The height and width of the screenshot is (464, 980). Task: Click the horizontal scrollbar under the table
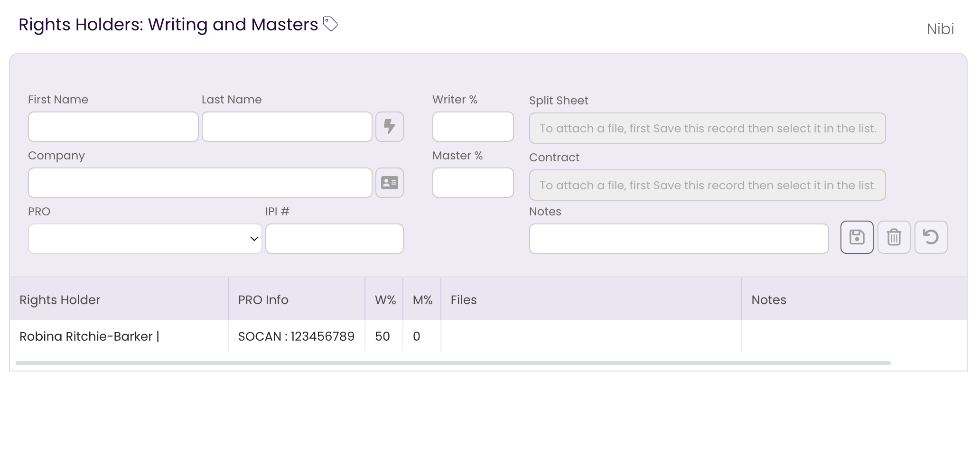click(x=453, y=363)
